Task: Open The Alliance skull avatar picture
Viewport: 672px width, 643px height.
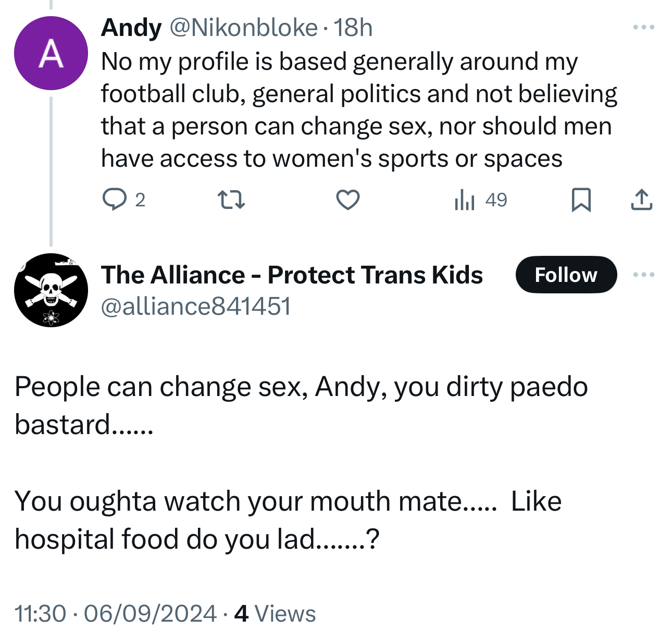Action: pyautogui.click(x=51, y=290)
